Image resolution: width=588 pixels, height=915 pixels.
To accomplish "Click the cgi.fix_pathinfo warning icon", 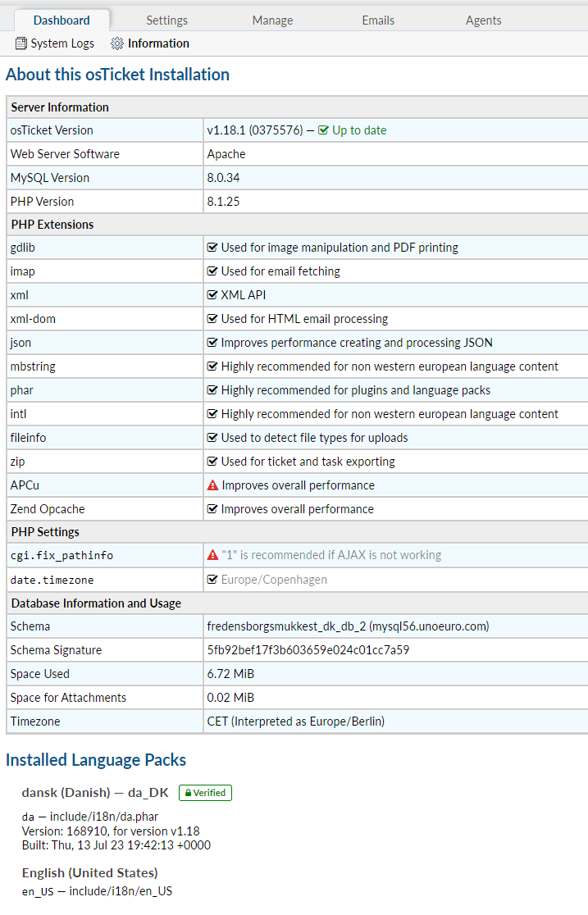I will point(212,555).
